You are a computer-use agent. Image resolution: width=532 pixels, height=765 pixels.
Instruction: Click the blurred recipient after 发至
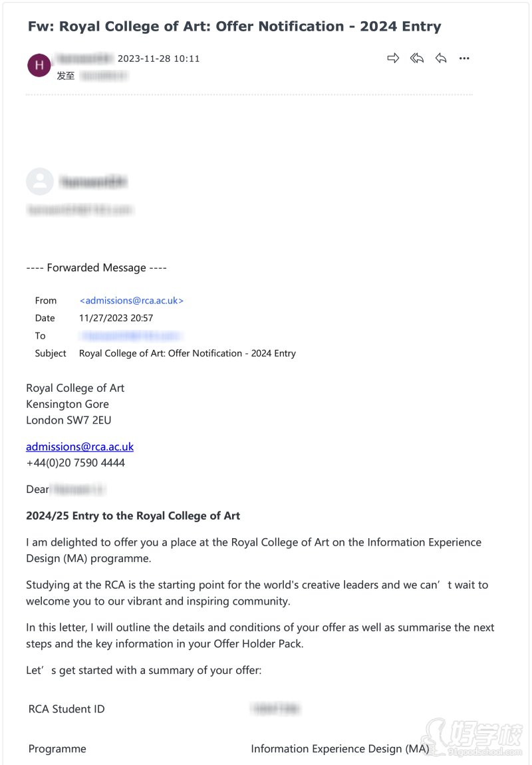point(103,76)
